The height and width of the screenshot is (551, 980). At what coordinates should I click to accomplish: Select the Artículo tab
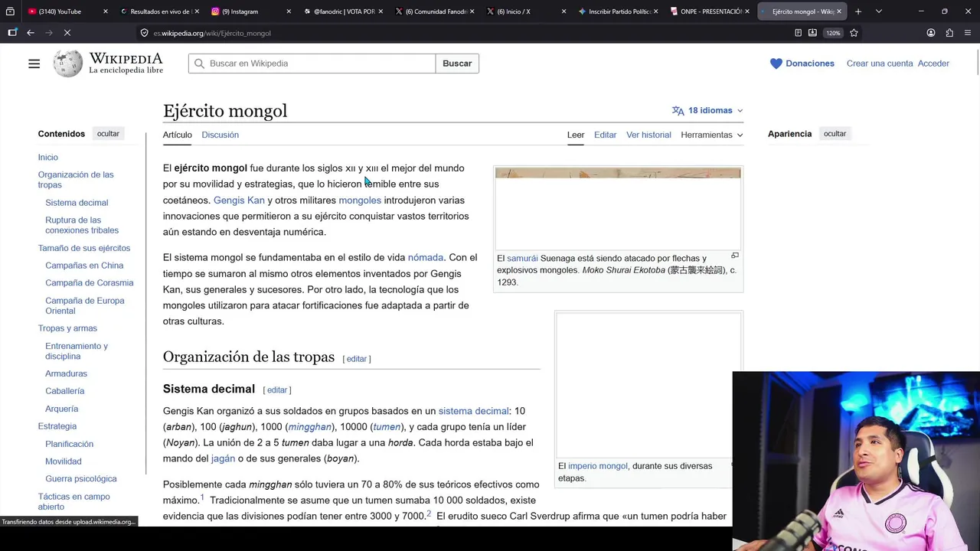pos(178,135)
